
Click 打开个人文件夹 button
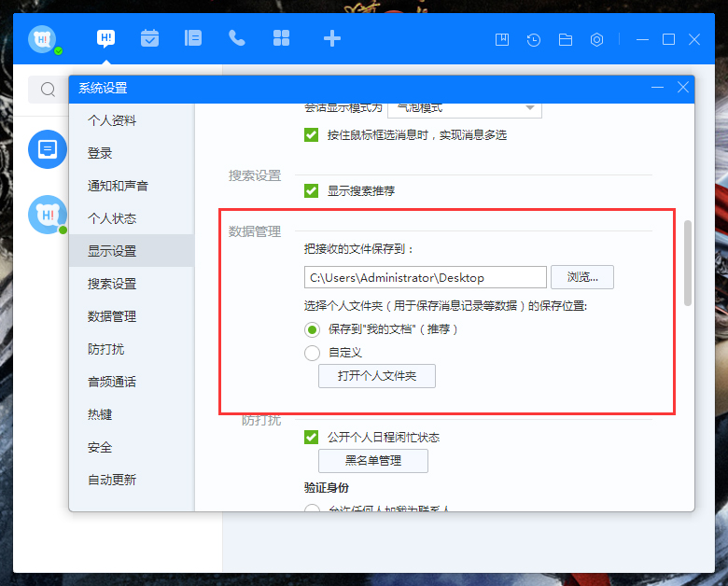[x=376, y=376]
